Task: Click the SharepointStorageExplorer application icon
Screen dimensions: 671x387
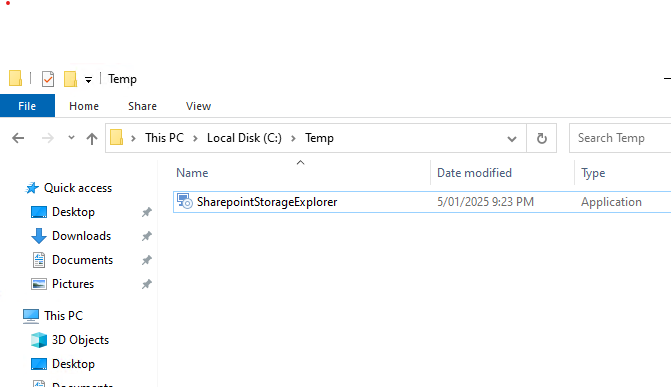Action: 185,201
